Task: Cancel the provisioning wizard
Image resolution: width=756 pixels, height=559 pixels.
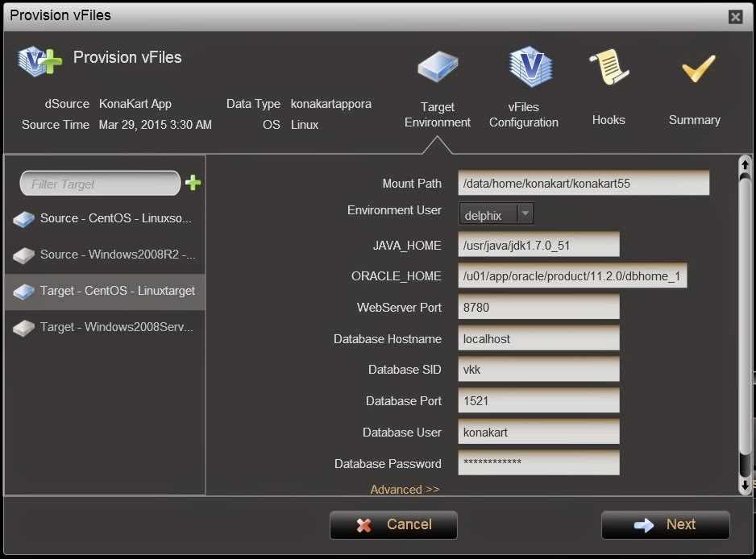Action: click(x=393, y=525)
